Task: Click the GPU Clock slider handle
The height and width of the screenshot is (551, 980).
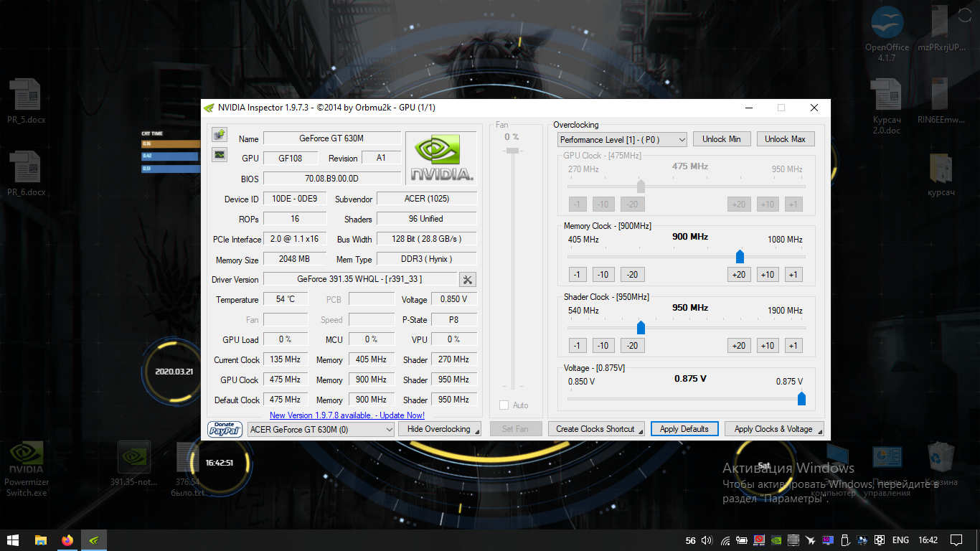Action: (x=641, y=187)
